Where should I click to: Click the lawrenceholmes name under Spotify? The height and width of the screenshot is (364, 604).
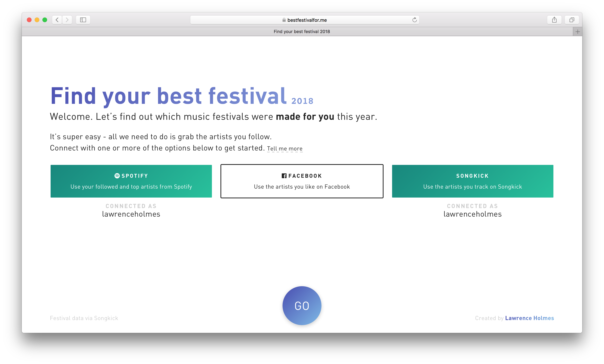131,214
